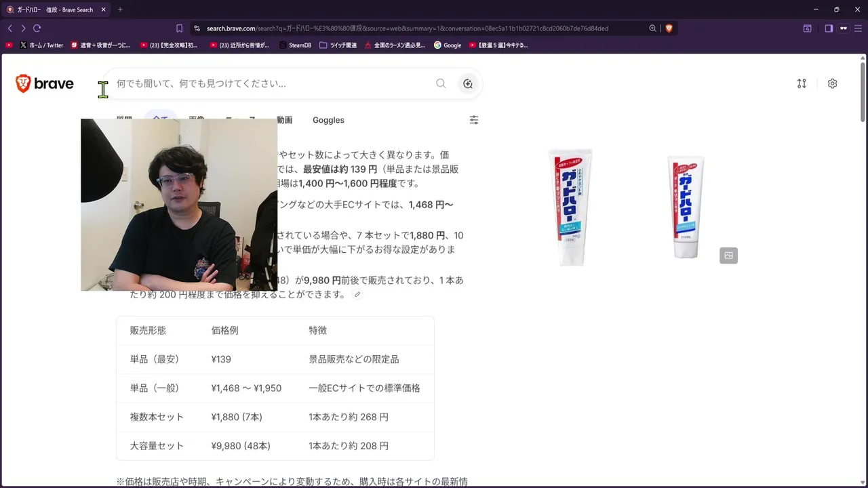The image size is (868, 488).
Task: Open the left ガードハロー toothpaste image
Action: point(570,207)
